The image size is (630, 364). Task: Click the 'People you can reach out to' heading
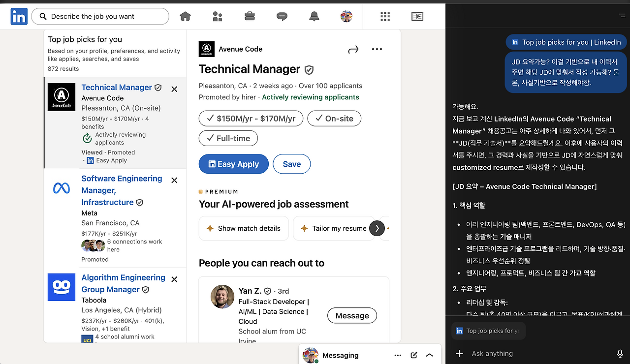[x=261, y=263]
